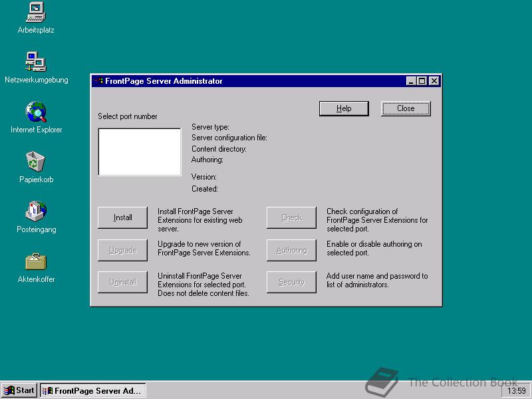Click the FrontPage Server Administrator title text

pos(164,81)
